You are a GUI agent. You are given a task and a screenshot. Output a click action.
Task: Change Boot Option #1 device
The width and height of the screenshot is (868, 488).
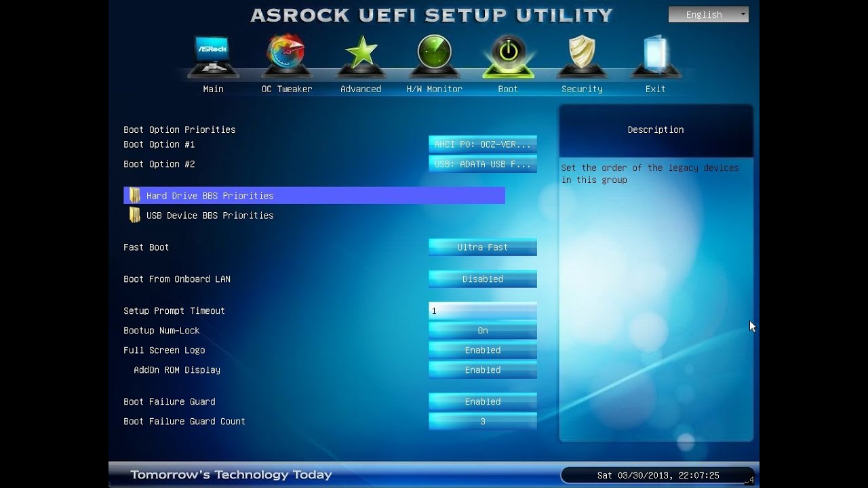pyautogui.click(x=483, y=144)
